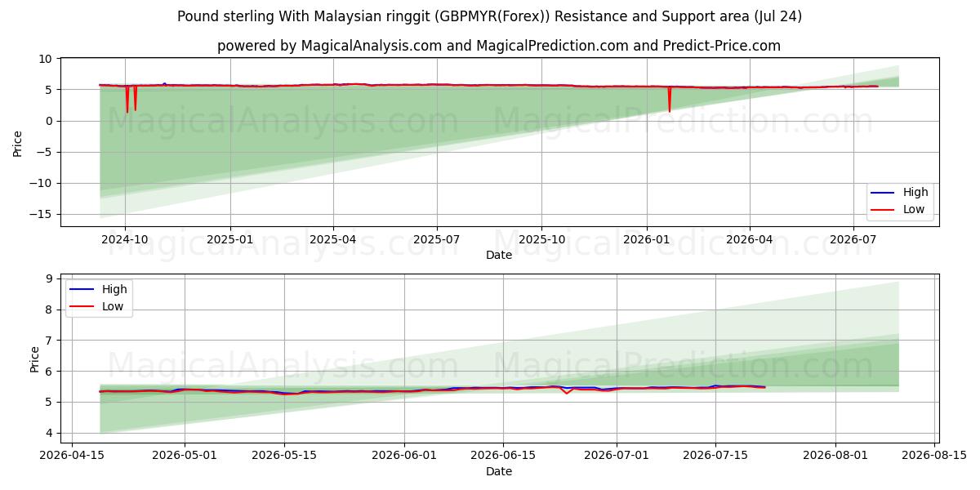The height and width of the screenshot is (490, 980).
Task: Click the 'Price' y-axis label of the top chart
Action: [x=18, y=143]
